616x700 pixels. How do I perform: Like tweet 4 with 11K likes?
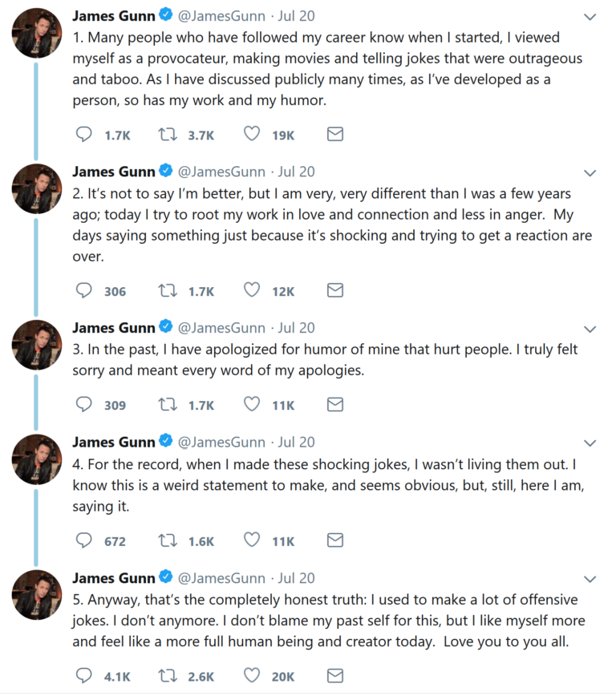point(252,540)
